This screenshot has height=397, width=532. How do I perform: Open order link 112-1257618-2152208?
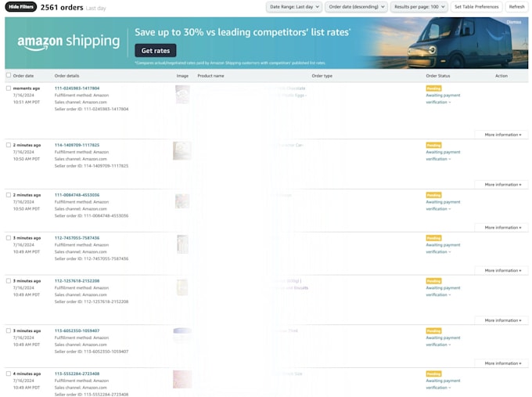[77, 281]
